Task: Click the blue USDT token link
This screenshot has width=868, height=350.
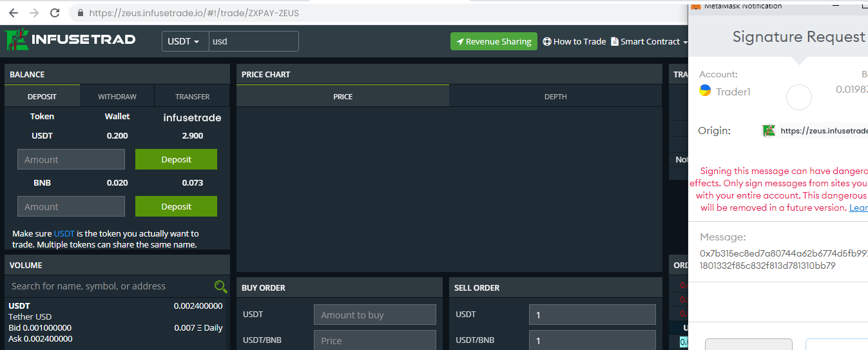Action: pos(64,233)
